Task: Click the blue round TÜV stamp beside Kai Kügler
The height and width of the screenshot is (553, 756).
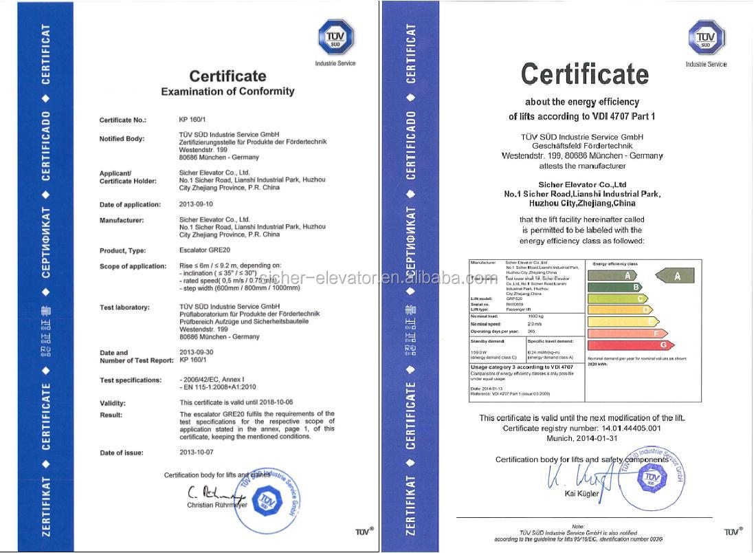Action: pos(652,479)
